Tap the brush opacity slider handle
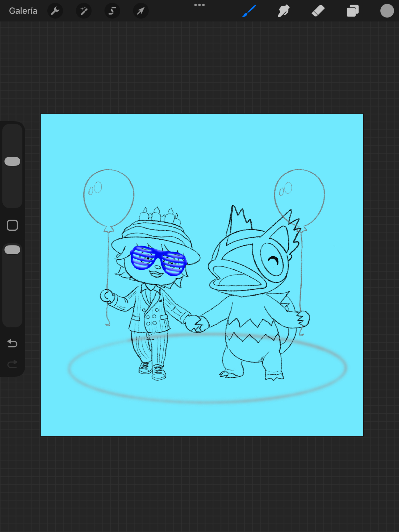Viewport: 399px width, 532px height. 13,250
